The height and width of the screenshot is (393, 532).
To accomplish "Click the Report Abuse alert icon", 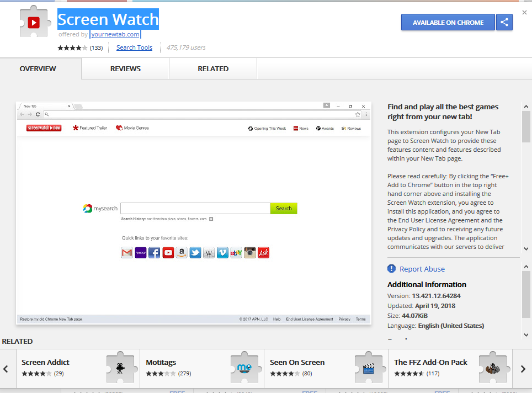I will coord(392,269).
